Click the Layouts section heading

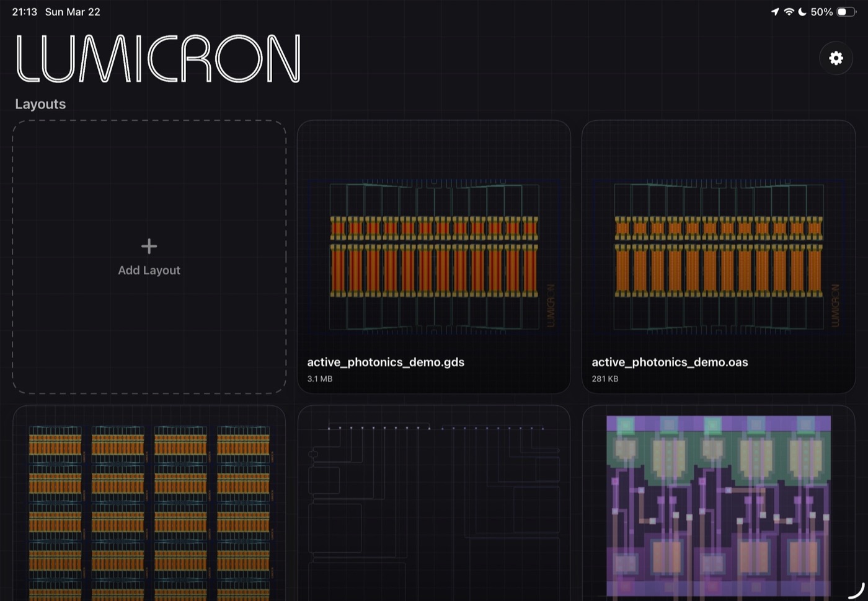pos(40,104)
